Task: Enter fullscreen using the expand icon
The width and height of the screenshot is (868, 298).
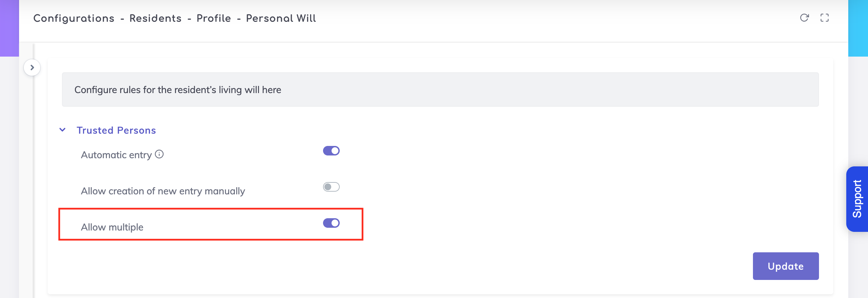Action: click(x=824, y=18)
